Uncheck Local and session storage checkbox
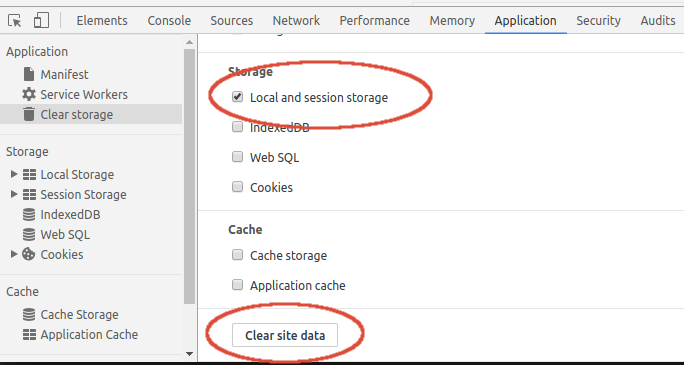The image size is (684, 365). (x=237, y=97)
